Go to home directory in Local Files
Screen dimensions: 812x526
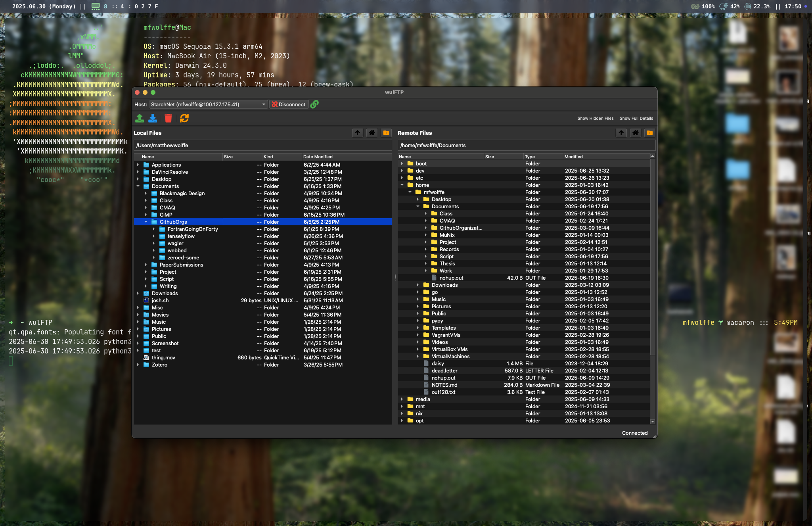pyautogui.click(x=372, y=133)
